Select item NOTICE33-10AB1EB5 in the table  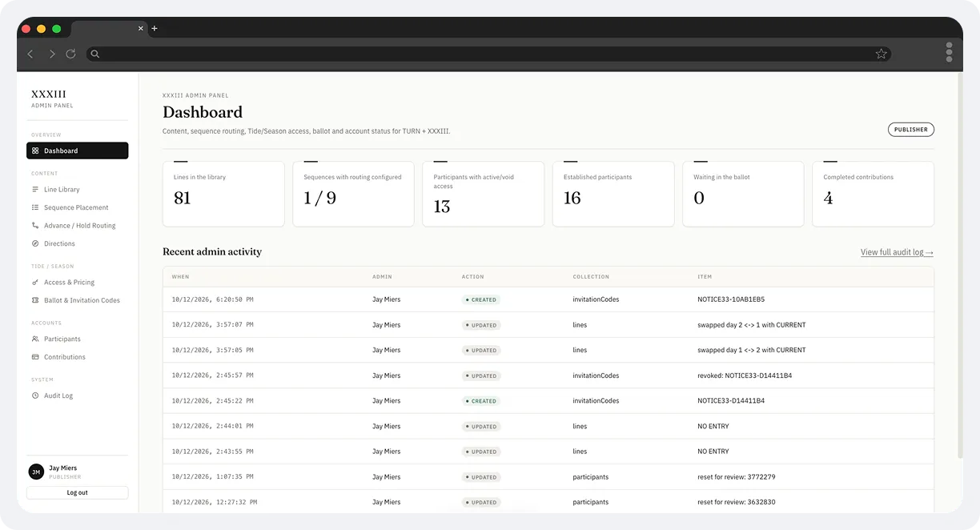[731, 299]
